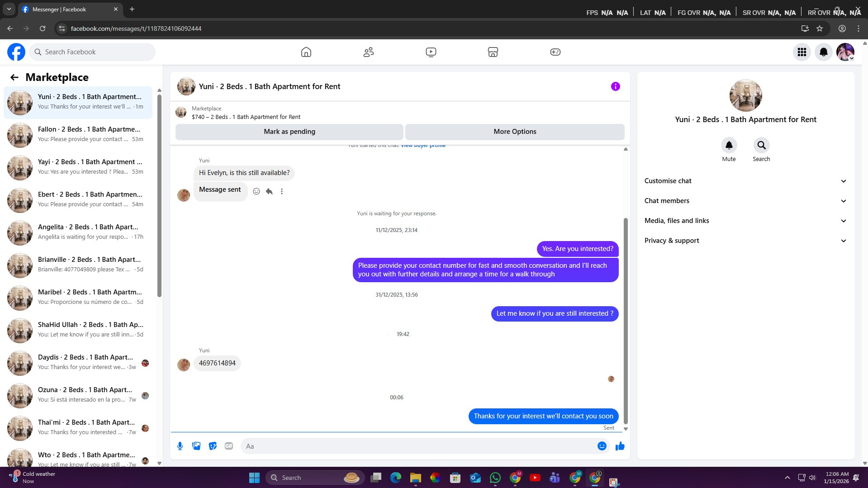
Task: Click the browser address bar URL
Action: click(x=136, y=28)
